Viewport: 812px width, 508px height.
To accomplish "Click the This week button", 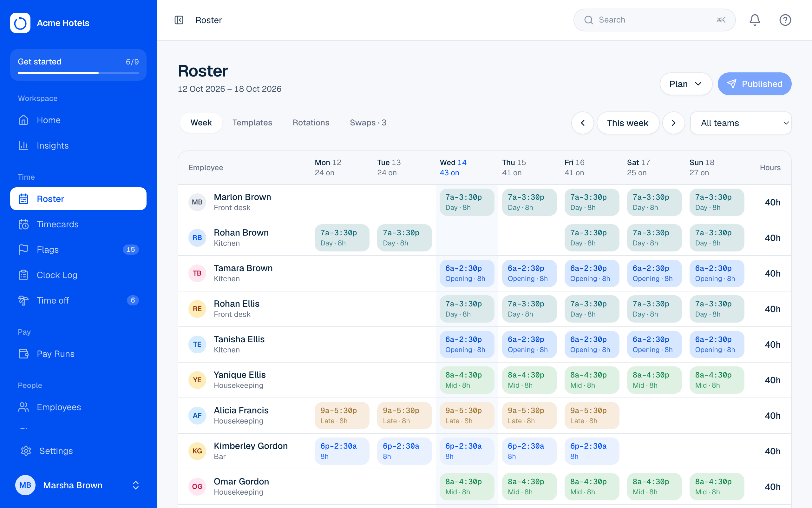I will coord(628,123).
